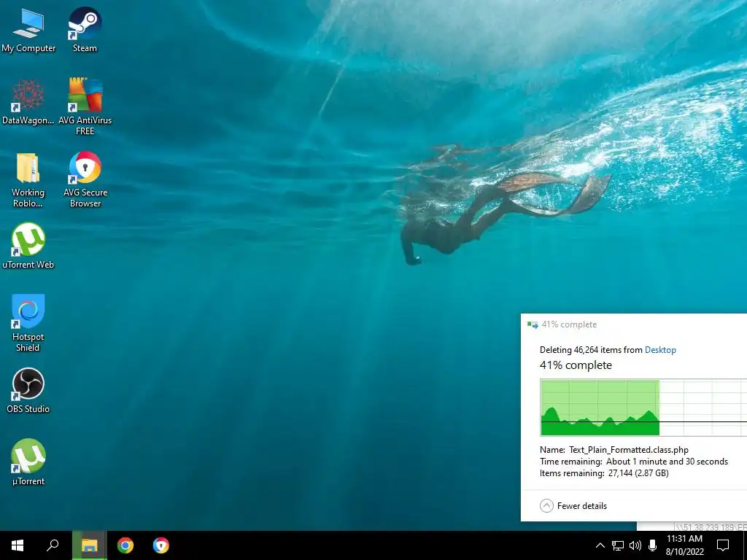
Task: Open the clock showing 11:31 AM
Action: (x=684, y=545)
